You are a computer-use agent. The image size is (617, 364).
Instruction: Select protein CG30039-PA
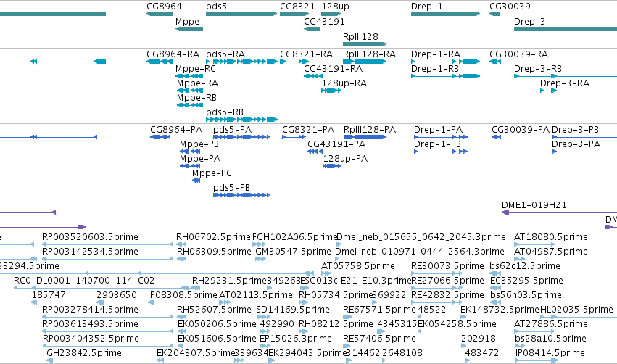pyautogui.click(x=520, y=130)
